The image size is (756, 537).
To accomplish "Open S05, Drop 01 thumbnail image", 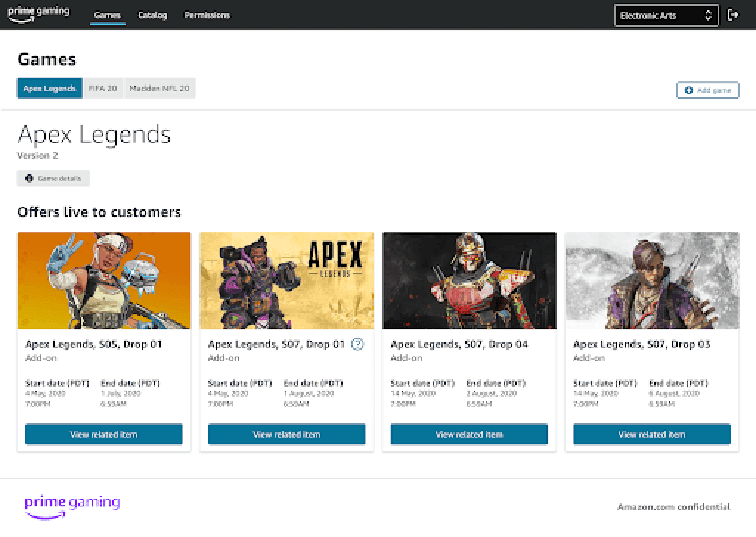I will [104, 280].
